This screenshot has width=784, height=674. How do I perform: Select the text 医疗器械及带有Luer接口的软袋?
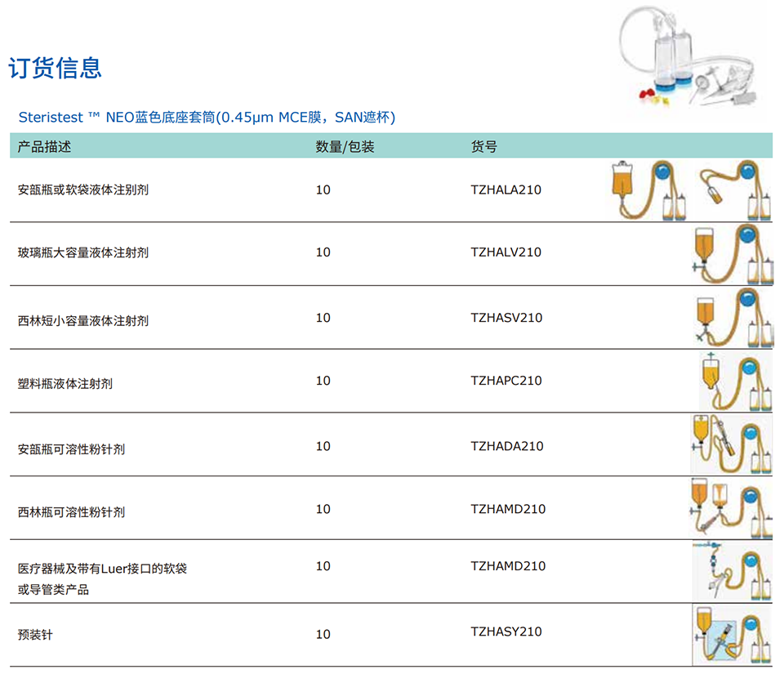[x=102, y=569]
